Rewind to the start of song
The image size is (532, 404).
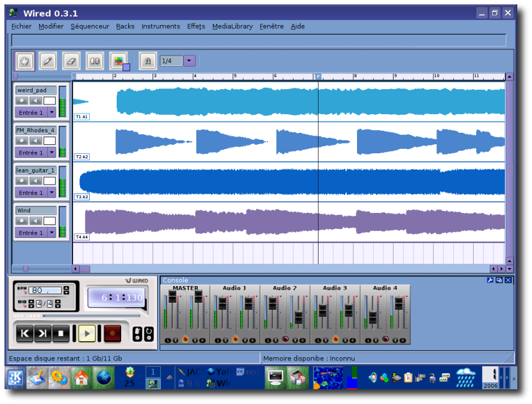point(25,333)
